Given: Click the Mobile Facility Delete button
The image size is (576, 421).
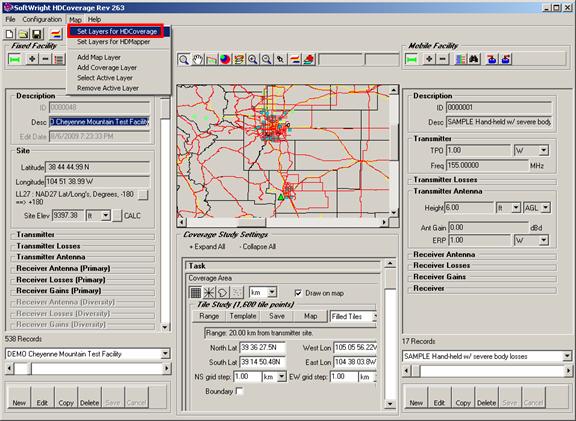Looking at the screenshot, I should click(x=486, y=397).
